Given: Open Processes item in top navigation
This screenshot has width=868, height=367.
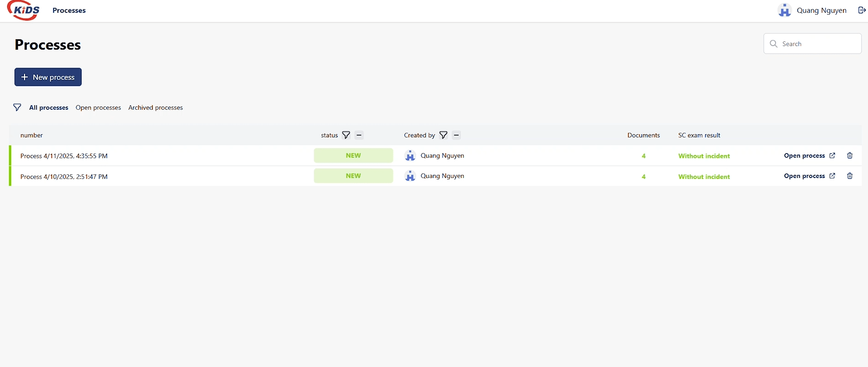Looking at the screenshot, I should pos(69,10).
